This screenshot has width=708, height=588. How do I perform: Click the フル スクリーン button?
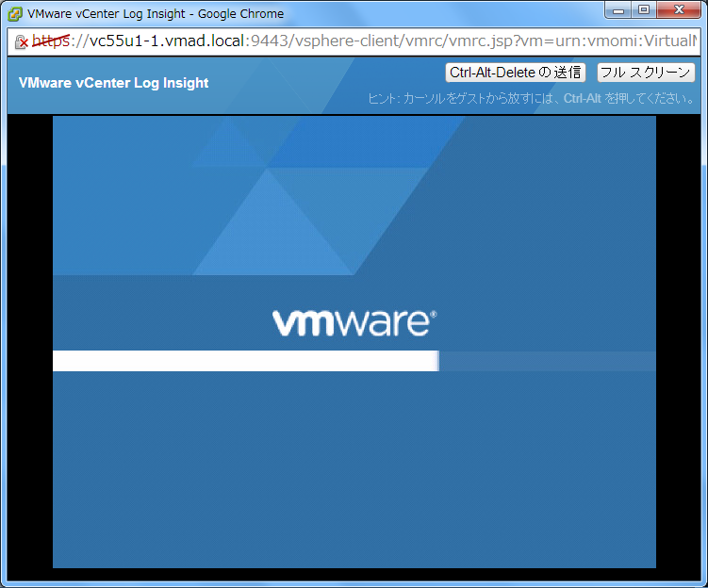(646, 73)
